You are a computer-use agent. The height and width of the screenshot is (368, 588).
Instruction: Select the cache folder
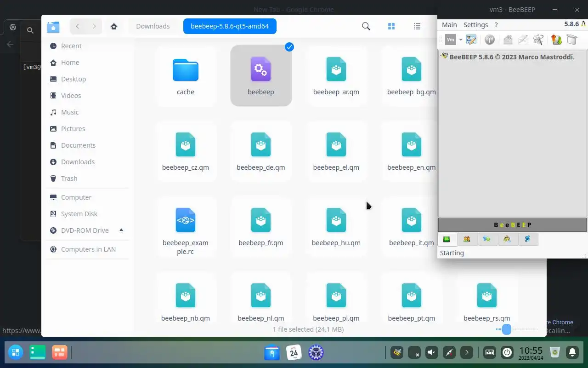(x=186, y=76)
